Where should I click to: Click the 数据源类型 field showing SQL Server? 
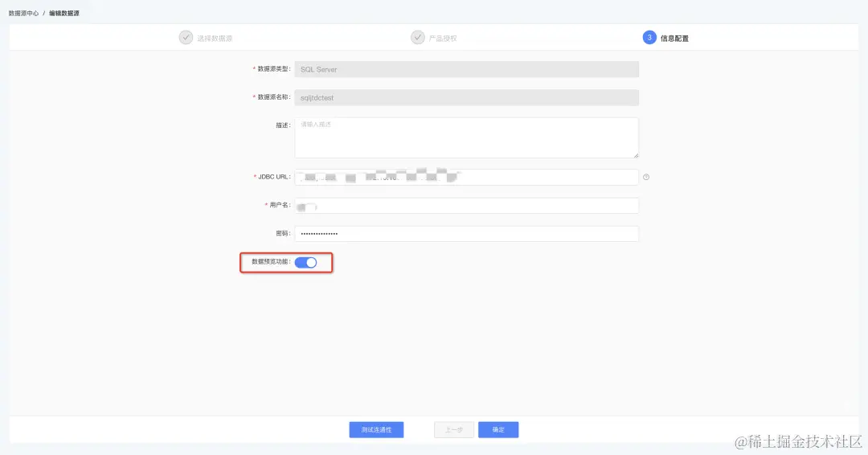click(467, 69)
